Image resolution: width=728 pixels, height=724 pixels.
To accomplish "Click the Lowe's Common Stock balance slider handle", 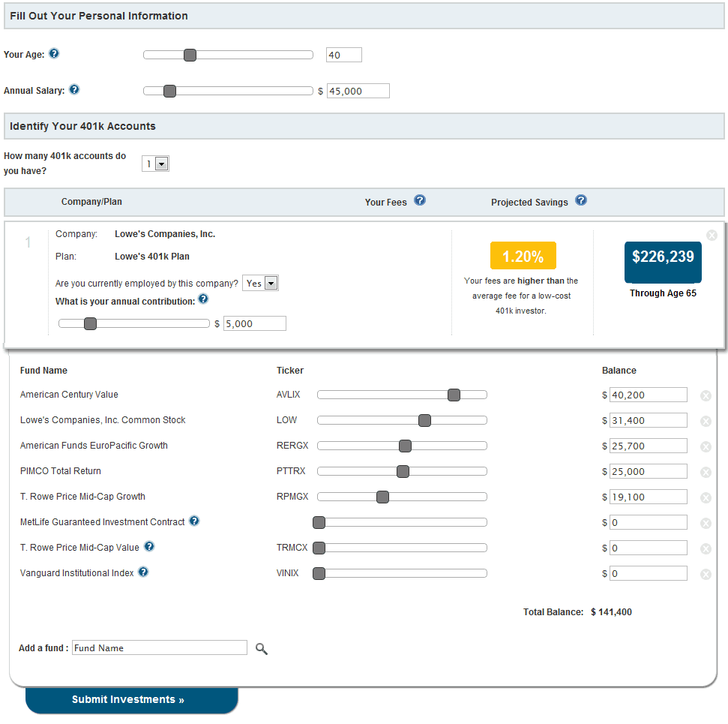I will 424,420.
